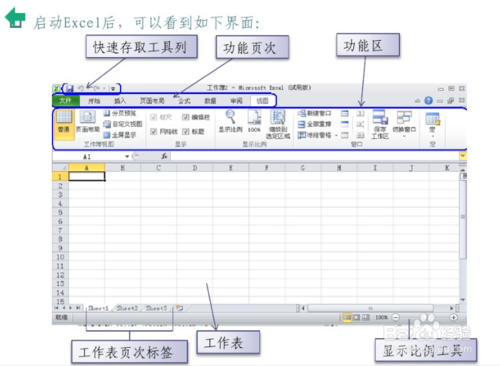Viewport: 500px width, 366px height.
Task: Click 全部重排 Arrange All
Action: click(x=314, y=124)
